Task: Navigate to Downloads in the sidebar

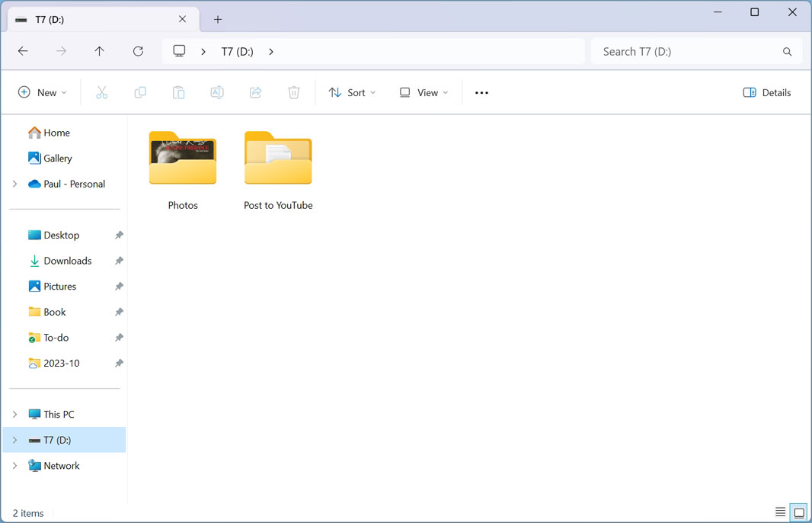Action: (x=67, y=261)
